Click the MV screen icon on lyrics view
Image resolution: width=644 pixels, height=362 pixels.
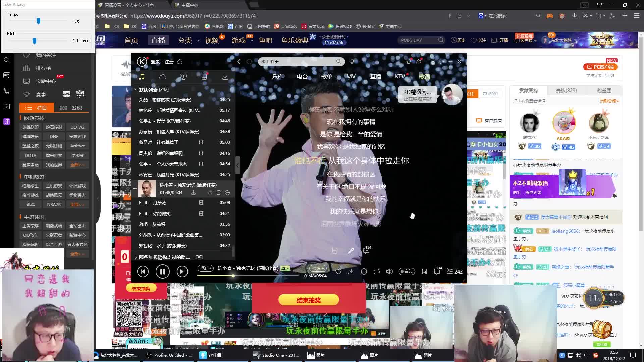334,251
